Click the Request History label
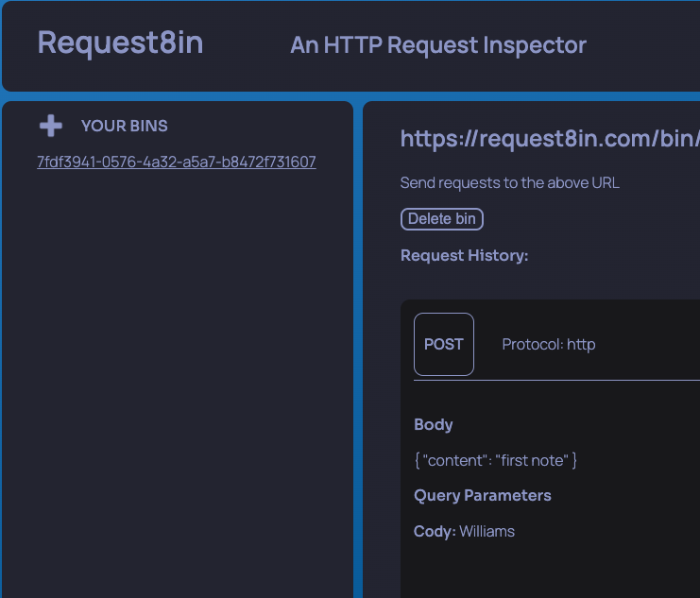Screen dimensions: 700x598 [x=464, y=255]
